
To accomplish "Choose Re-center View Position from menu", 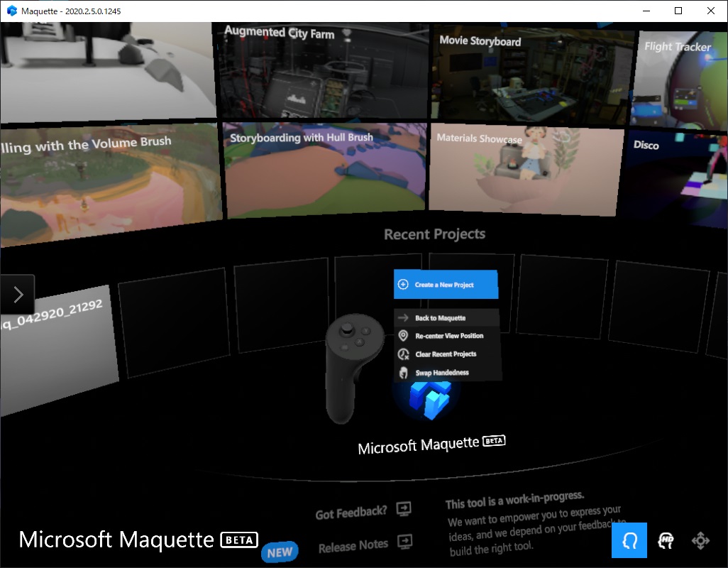I will click(447, 336).
